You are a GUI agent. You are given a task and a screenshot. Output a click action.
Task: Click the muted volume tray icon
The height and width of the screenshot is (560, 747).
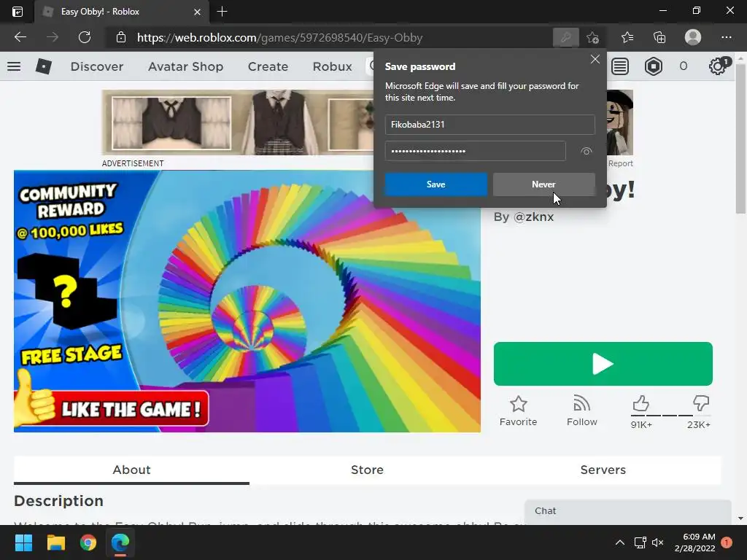pos(657,542)
